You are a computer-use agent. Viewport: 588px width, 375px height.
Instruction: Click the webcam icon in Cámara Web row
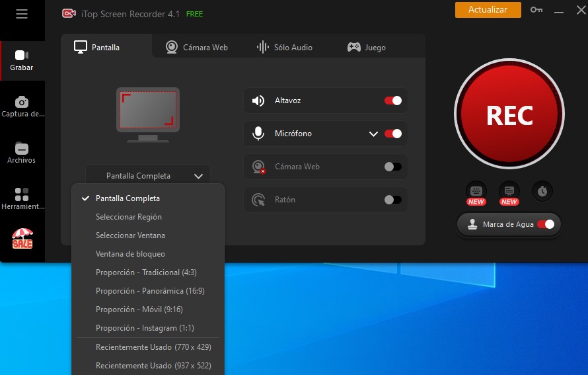[x=258, y=167]
